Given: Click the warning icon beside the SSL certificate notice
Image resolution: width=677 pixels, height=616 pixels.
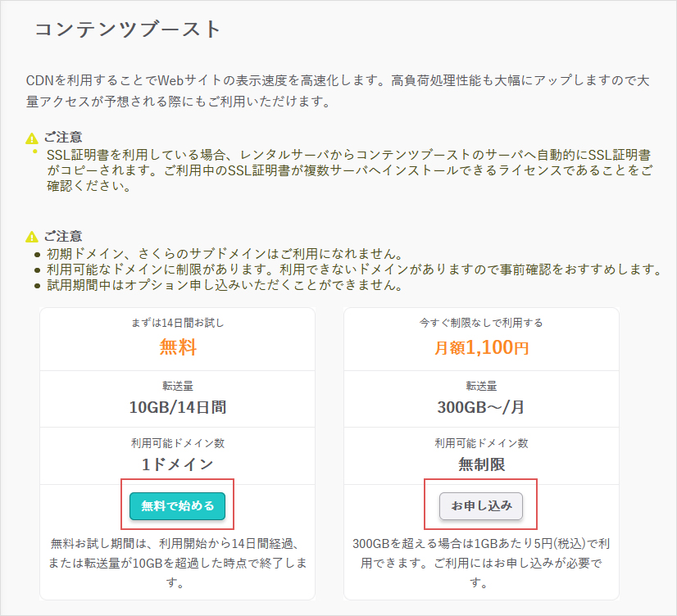Looking at the screenshot, I should (x=32, y=138).
